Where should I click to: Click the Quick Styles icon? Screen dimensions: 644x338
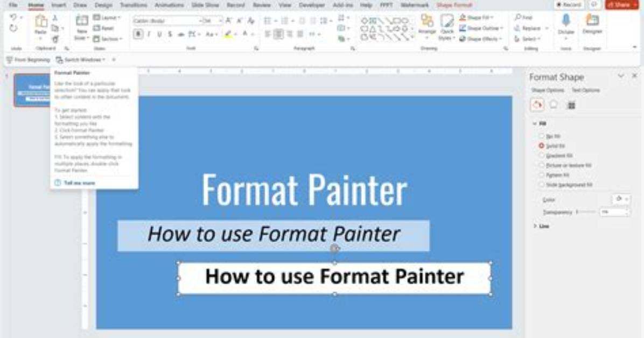click(x=447, y=22)
